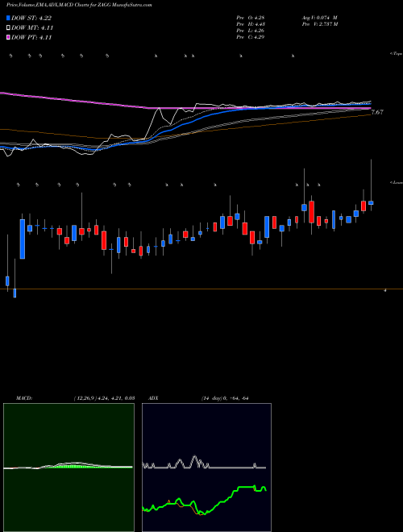
Task: Click the white DOW MT legend swatch
Action: point(8,28)
